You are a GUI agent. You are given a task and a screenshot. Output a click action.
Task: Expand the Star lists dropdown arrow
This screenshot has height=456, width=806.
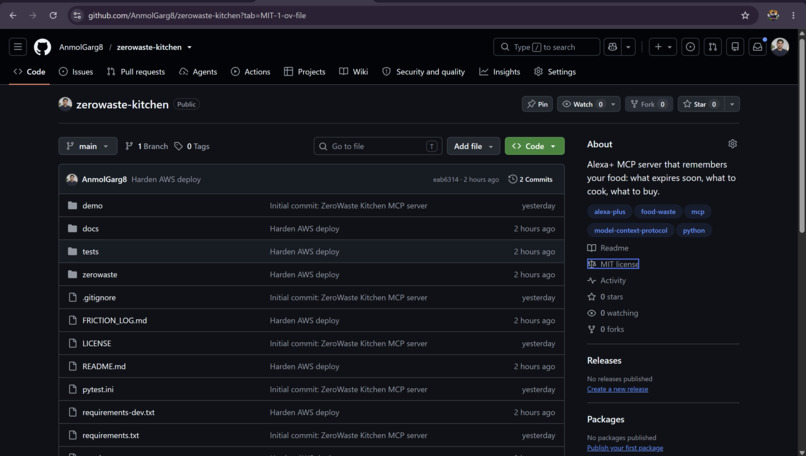732,104
